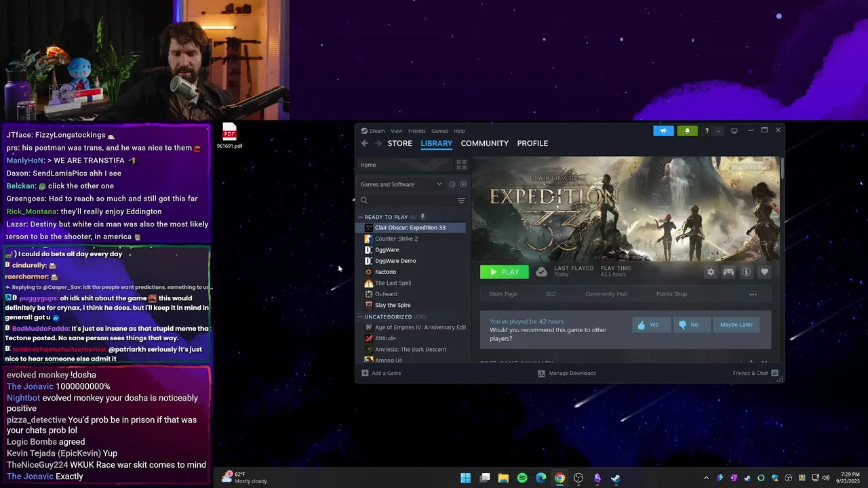
Task: Open Friends & Chat
Action: pos(755,373)
